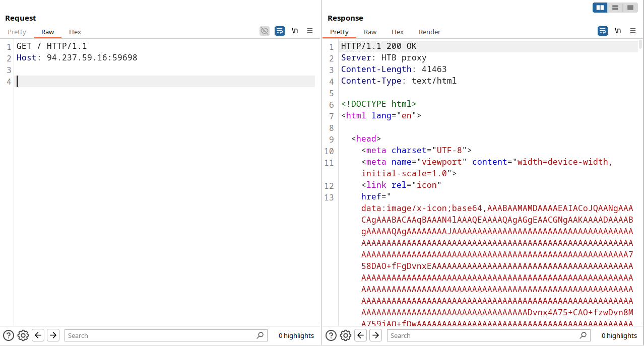Place cursor on empty line 4 of Request
Image resolution: width=644 pixels, height=346 pixels.
click(x=166, y=81)
